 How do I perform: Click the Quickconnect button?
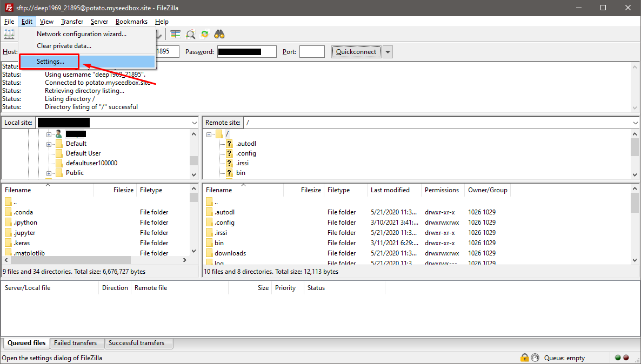[356, 51]
